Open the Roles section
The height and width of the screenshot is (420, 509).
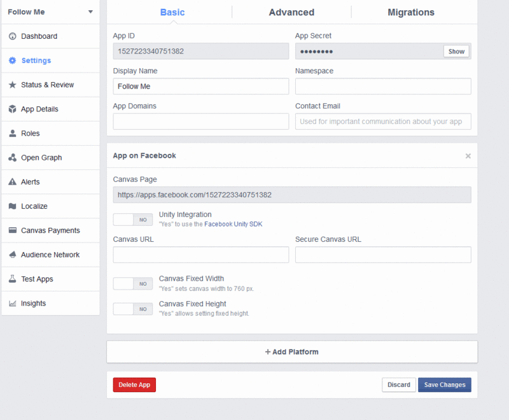[50, 134]
